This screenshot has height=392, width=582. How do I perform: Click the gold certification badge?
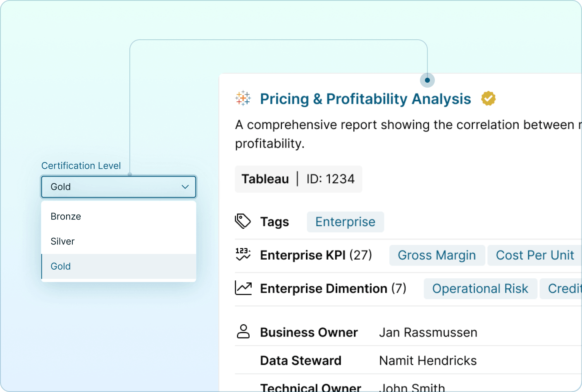tap(489, 98)
